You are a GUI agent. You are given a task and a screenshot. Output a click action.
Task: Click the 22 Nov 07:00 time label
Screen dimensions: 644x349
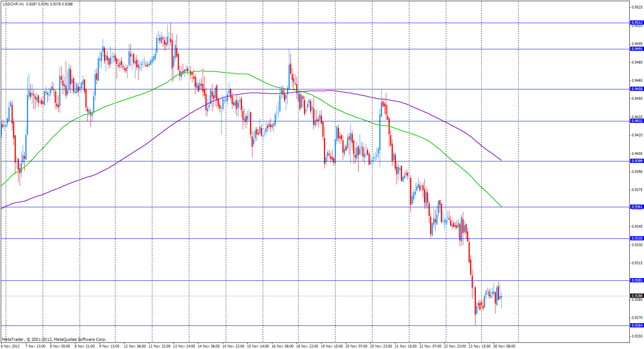point(430,346)
